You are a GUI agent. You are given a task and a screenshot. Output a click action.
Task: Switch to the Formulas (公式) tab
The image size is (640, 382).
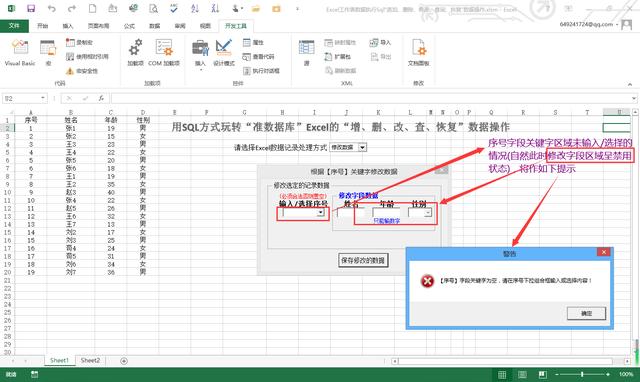pos(129,26)
